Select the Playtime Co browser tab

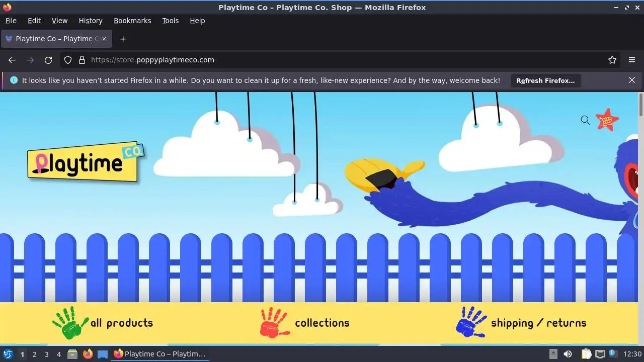(57, 39)
